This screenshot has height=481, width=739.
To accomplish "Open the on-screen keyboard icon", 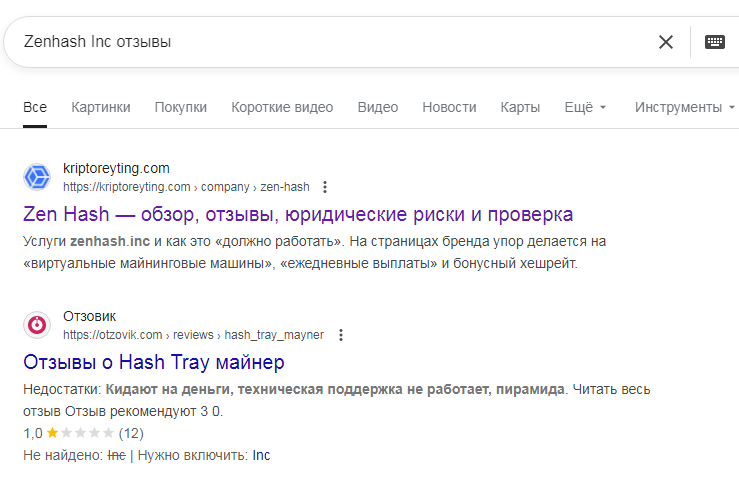I will point(714,42).
